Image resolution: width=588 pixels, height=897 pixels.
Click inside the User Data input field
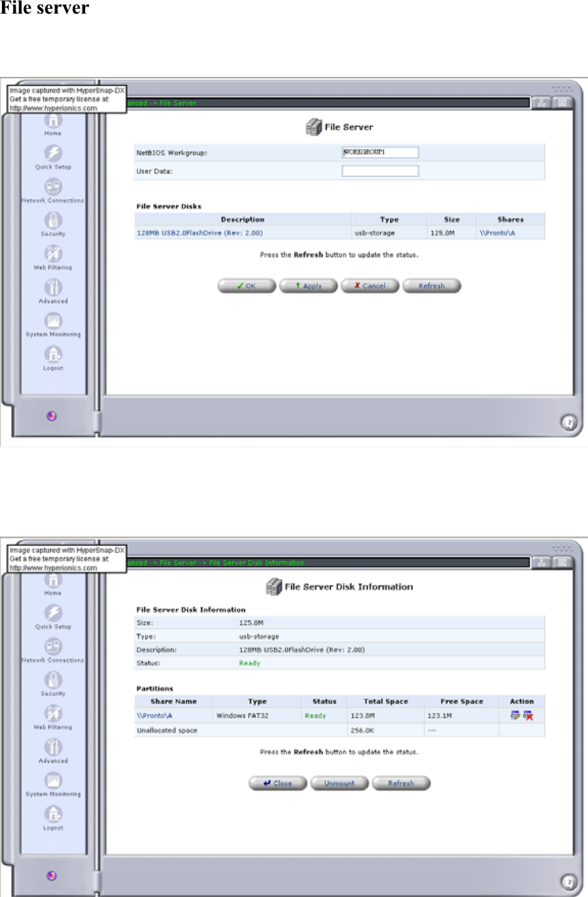[380, 170]
